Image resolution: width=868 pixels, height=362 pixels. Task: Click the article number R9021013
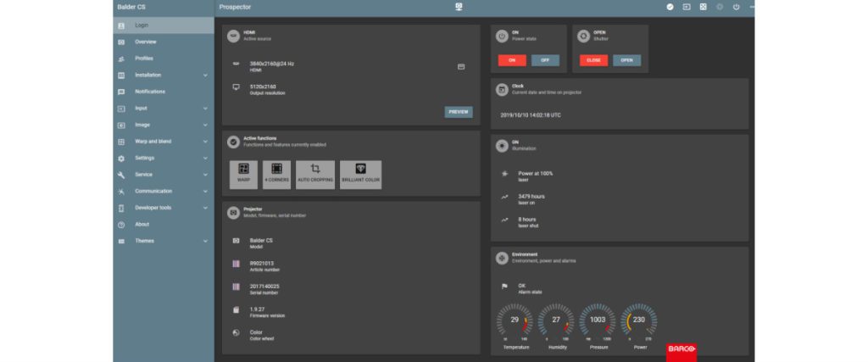pyautogui.click(x=262, y=263)
